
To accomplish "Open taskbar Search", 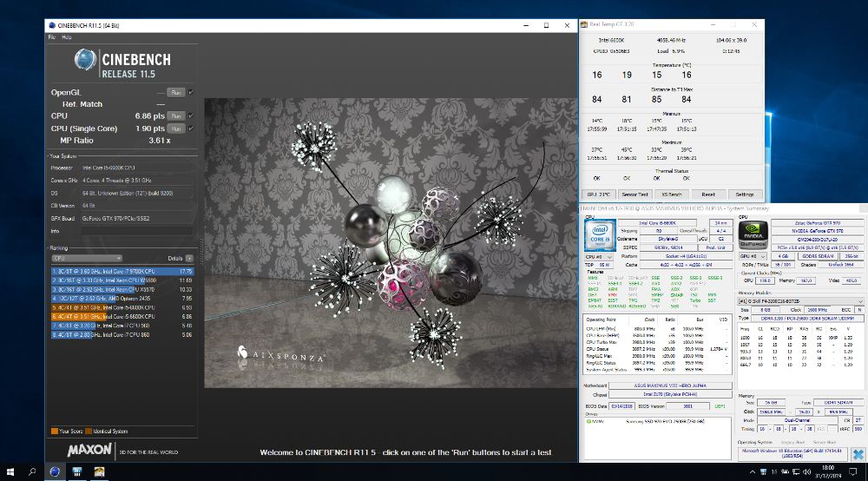I will click(32, 471).
